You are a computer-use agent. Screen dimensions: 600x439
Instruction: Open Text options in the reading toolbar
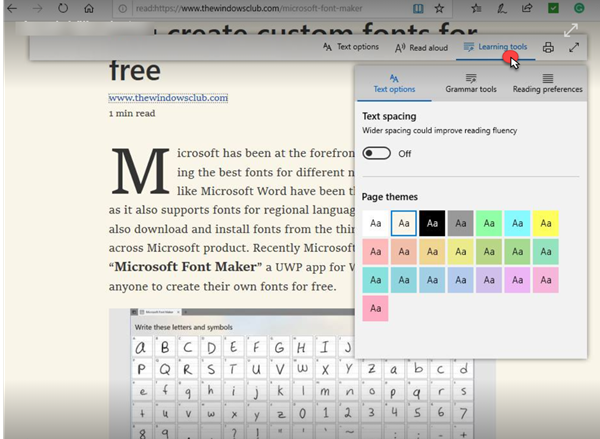[x=351, y=47]
